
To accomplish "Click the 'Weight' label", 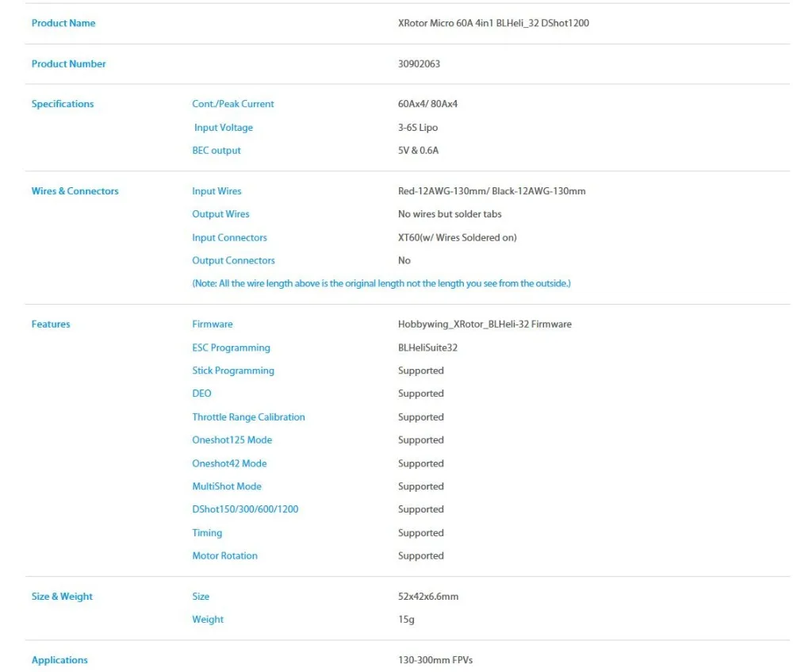I will [x=208, y=620].
